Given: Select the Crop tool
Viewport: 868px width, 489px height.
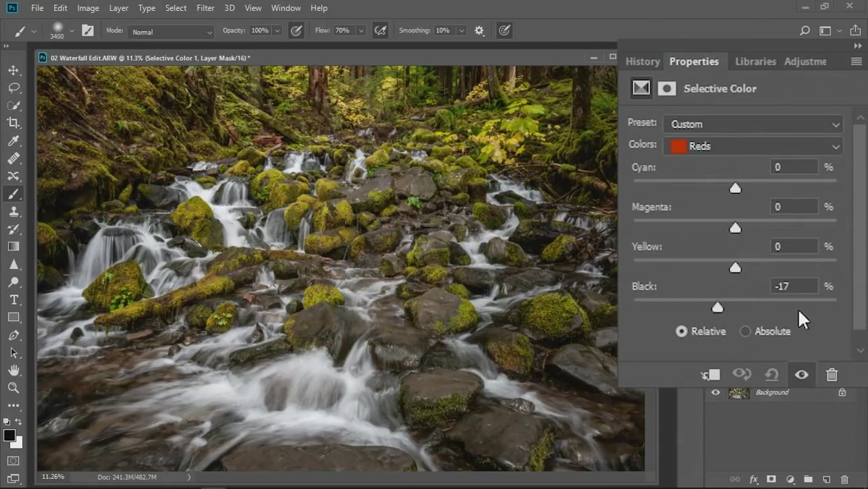Looking at the screenshot, I should pos(13,123).
